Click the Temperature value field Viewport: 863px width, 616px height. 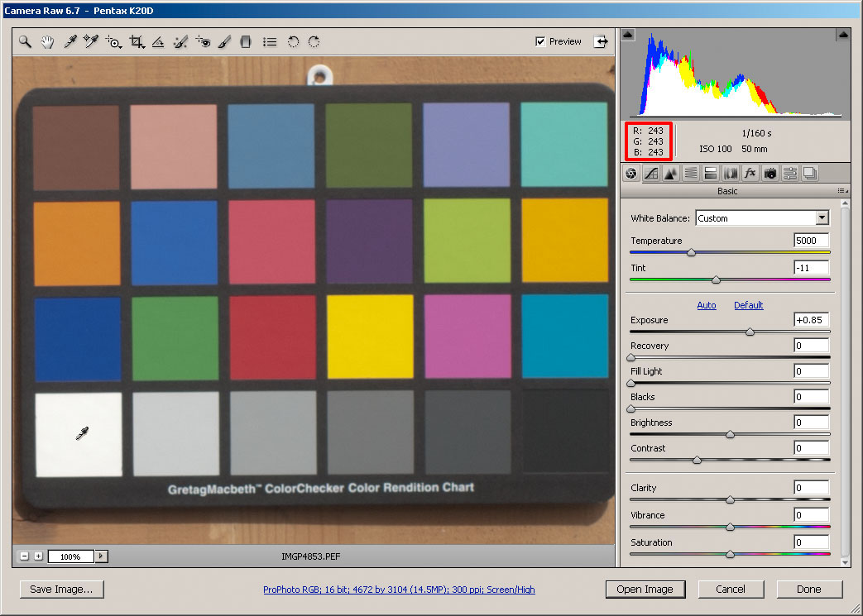click(x=811, y=241)
